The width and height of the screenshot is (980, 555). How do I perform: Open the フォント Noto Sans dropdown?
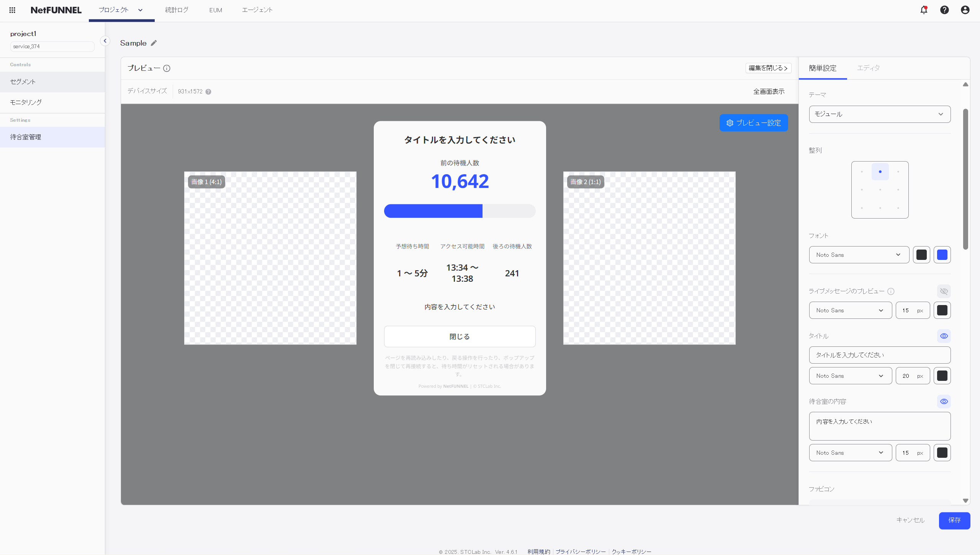(x=859, y=255)
